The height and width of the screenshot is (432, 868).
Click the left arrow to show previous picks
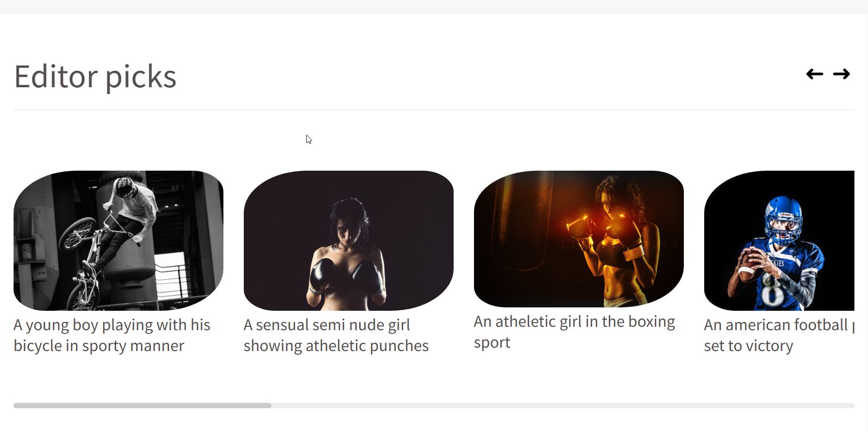point(815,74)
